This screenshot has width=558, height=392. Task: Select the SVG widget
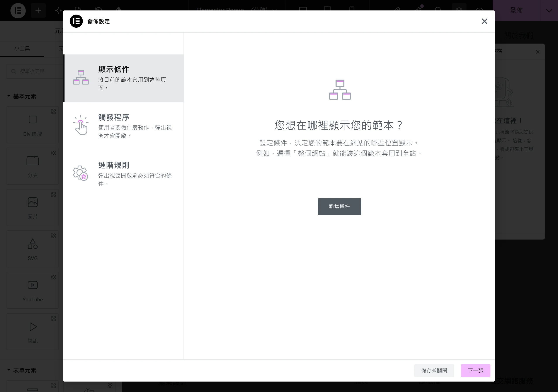(x=32, y=249)
